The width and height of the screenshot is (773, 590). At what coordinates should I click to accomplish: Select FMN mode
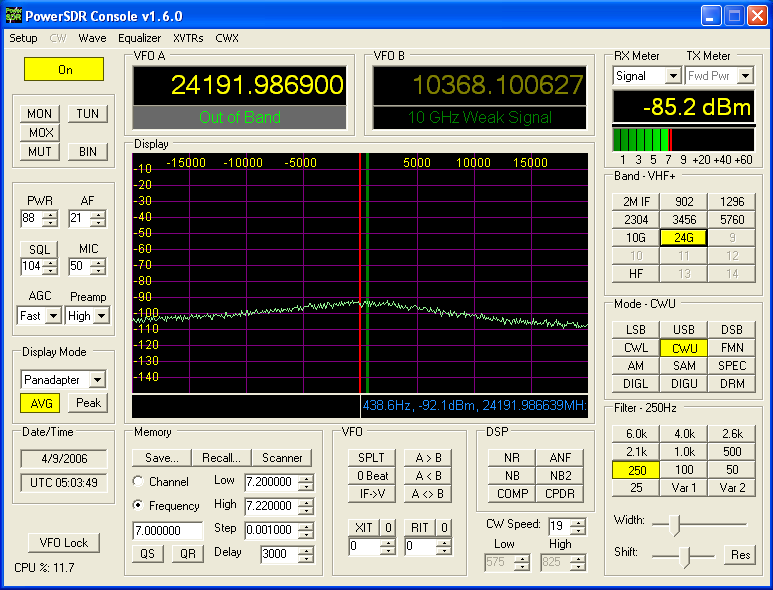(x=732, y=348)
